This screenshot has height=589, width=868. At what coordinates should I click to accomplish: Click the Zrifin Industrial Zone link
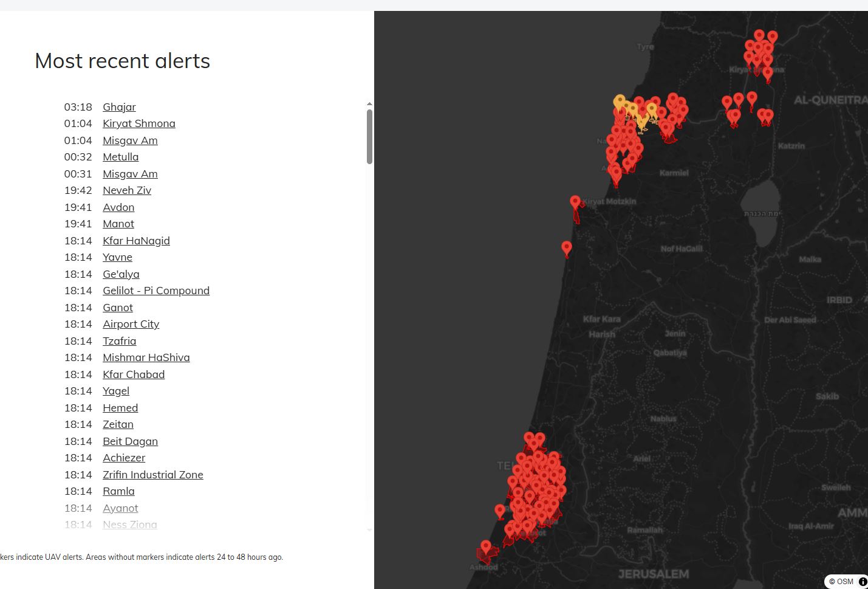(x=153, y=475)
